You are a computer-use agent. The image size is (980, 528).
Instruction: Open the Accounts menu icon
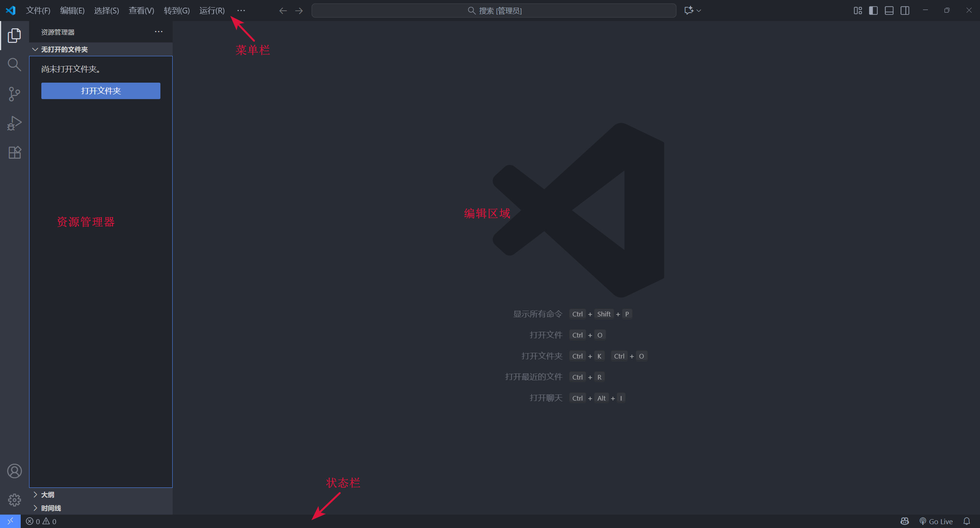coord(14,471)
